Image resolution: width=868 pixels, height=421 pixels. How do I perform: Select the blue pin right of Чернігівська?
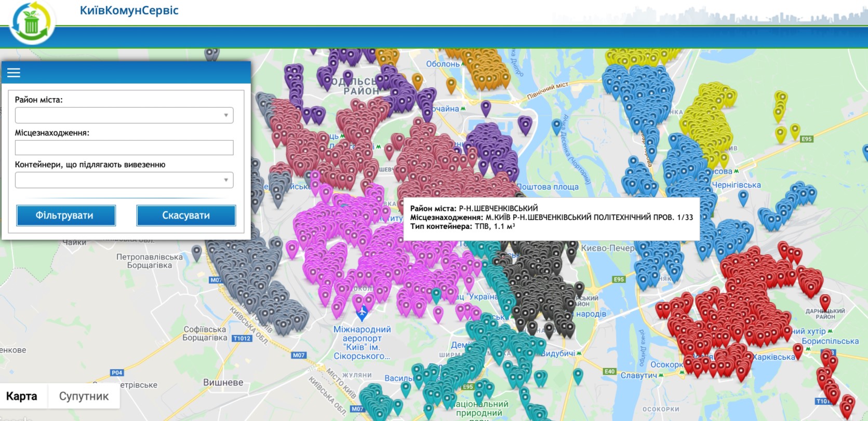(743, 197)
